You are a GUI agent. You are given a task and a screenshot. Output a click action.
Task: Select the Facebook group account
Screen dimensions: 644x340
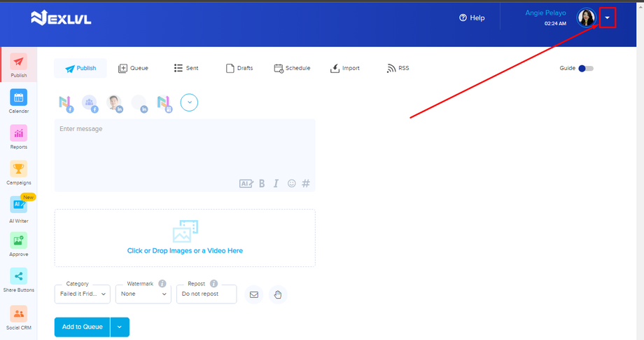tap(90, 103)
